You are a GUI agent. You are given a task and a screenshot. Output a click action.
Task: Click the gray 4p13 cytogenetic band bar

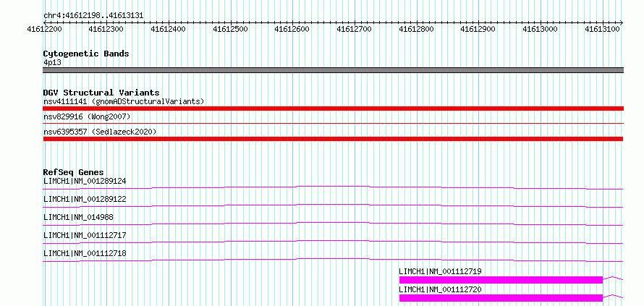pos(333,70)
